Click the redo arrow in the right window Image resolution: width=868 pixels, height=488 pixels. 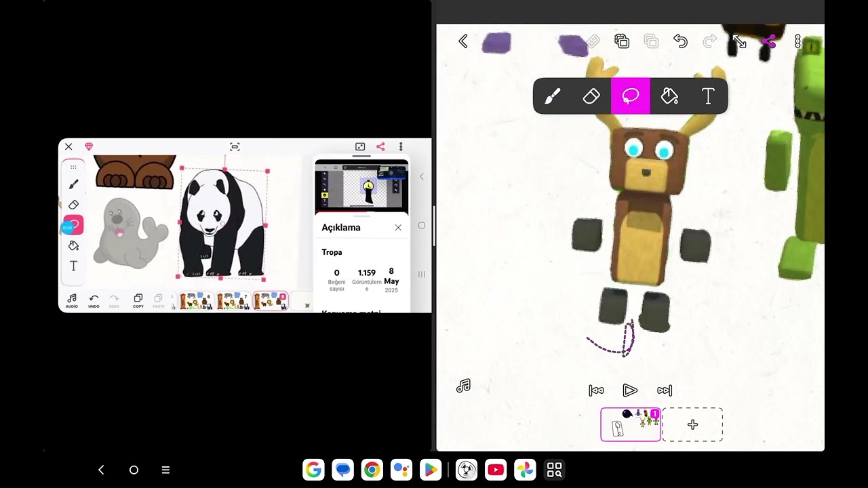coord(709,41)
